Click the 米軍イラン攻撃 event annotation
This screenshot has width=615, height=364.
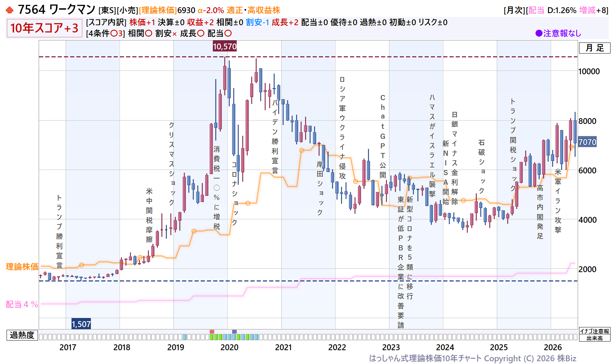(558, 201)
